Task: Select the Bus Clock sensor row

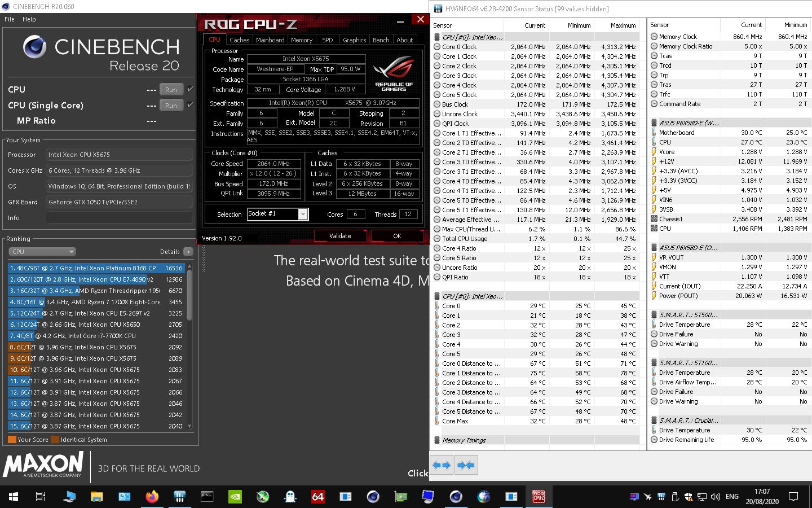Action: coord(536,104)
